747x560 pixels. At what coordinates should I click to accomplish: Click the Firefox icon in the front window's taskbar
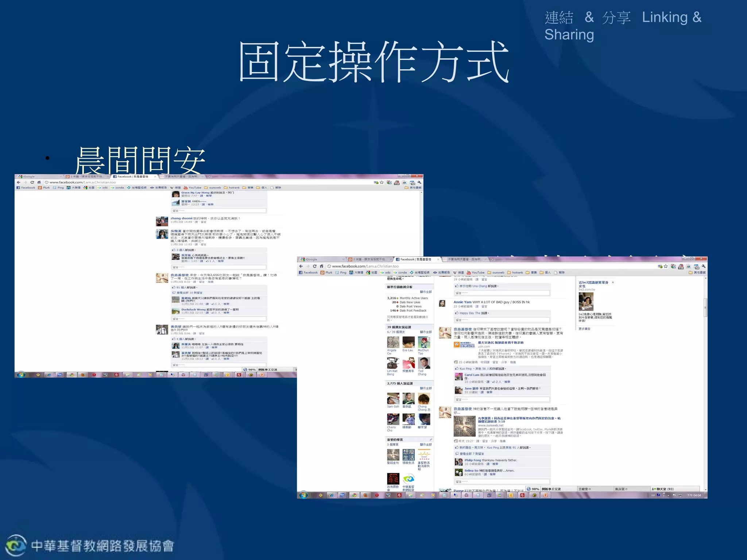click(x=365, y=495)
